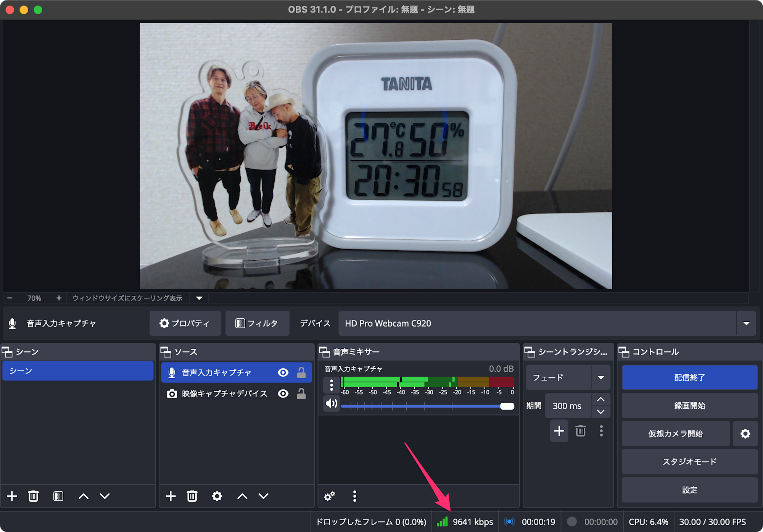
Task: Remove selected source with trash icon
Action: [192, 496]
